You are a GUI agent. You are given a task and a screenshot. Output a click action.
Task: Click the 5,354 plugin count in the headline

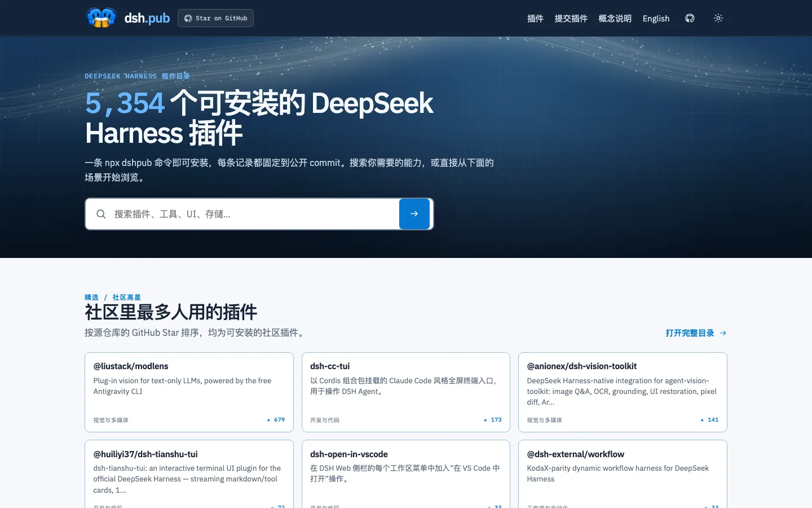coord(125,103)
